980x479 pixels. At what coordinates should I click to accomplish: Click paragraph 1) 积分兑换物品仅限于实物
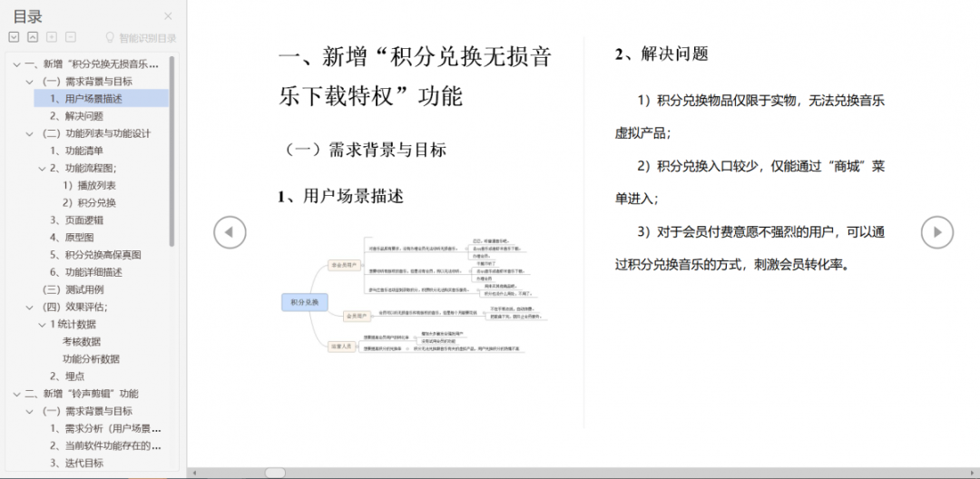click(x=750, y=117)
